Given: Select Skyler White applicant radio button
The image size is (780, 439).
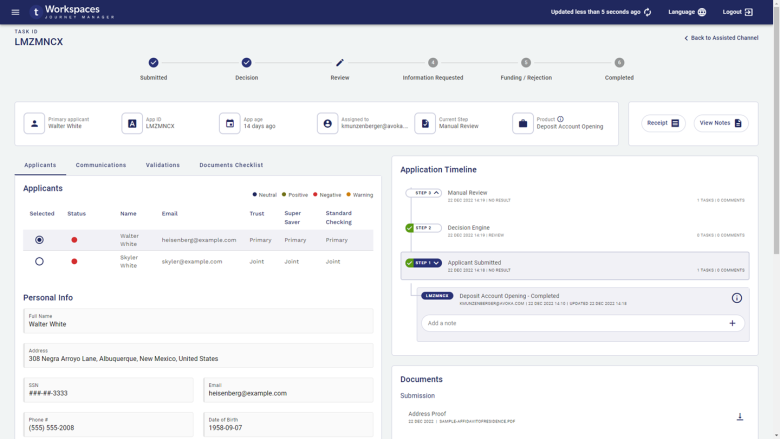Looking at the screenshot, I should click(39, 261).
